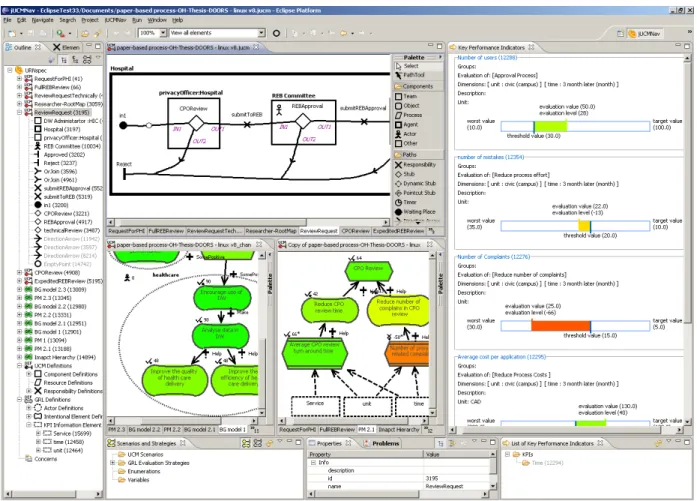Click number of mistakes KPI yellow bar
This screenshot has height=501, width=697.
(x=584, y=226)
